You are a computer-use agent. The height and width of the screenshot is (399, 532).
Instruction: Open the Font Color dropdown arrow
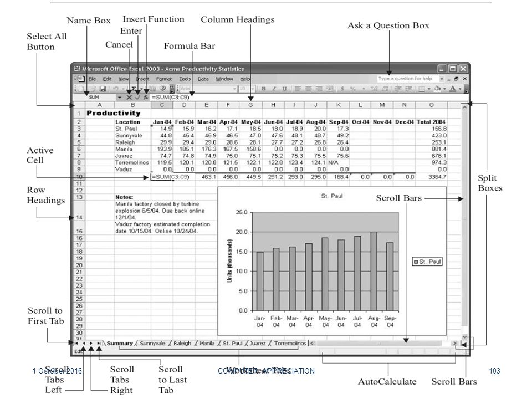[460, 89]
